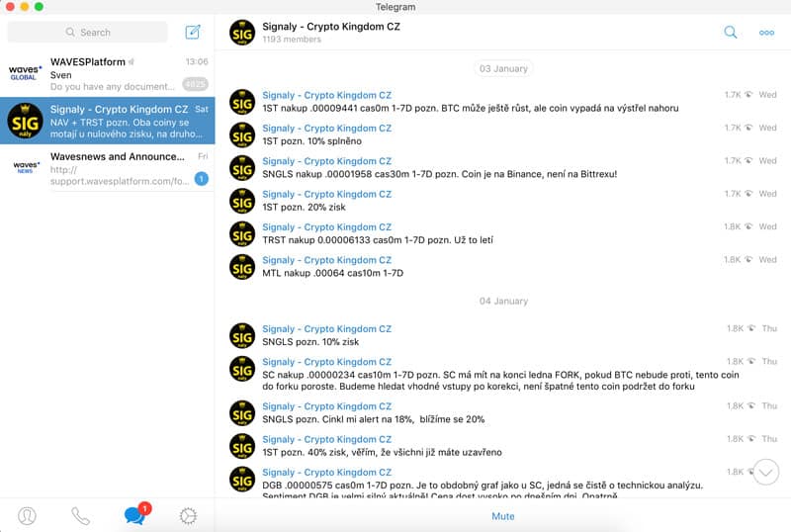Click the 1193 members subtitle

point(292,40)
